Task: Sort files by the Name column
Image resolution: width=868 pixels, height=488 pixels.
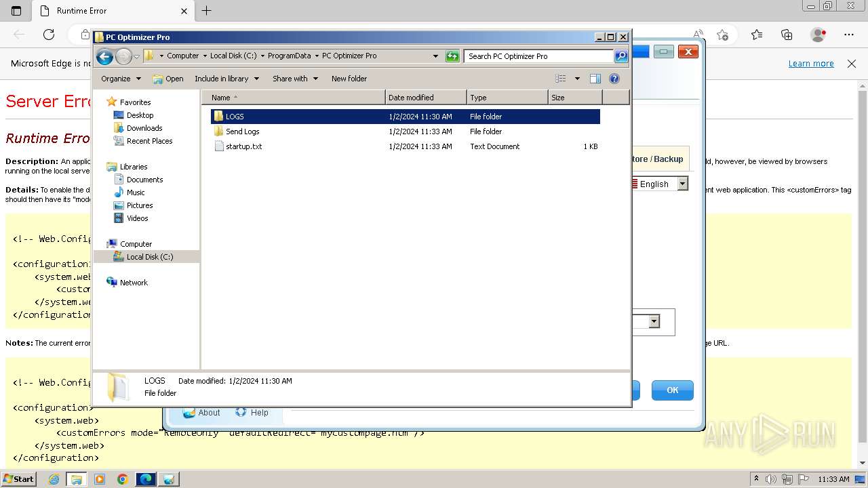Action: [293, 98]
